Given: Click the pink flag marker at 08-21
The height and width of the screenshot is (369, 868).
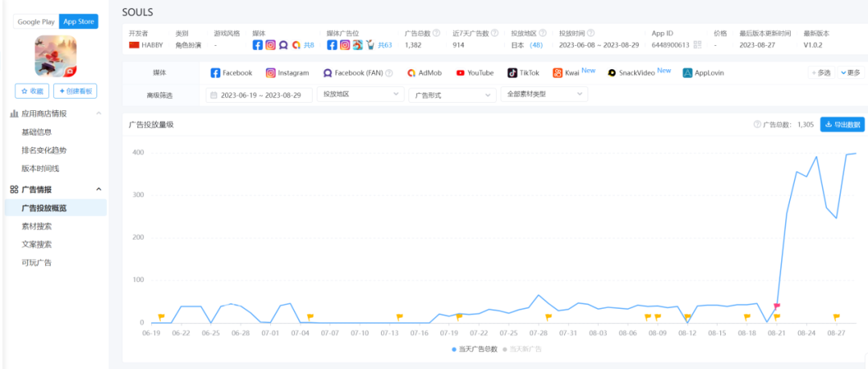Looking at the screenshot, I should click(x=776, y=306).
